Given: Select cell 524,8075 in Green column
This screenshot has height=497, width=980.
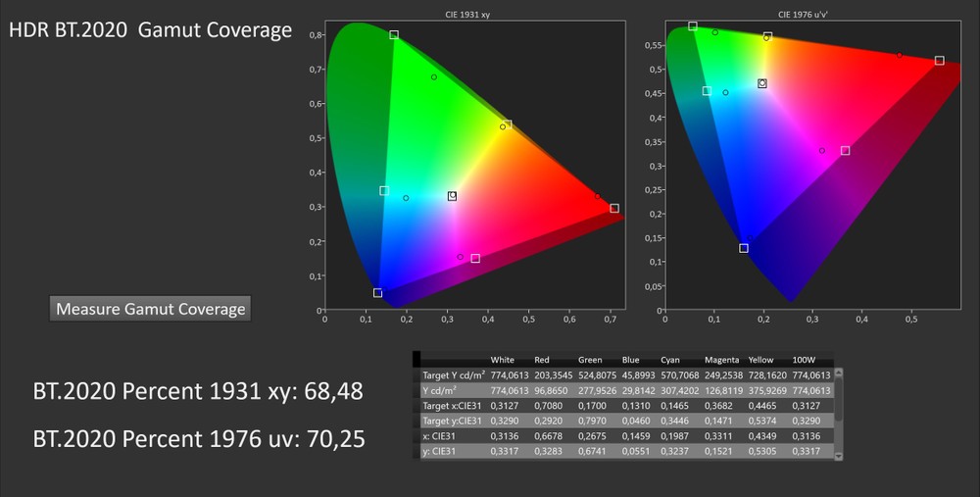Looking at the screenshot, I should (597, 375).
